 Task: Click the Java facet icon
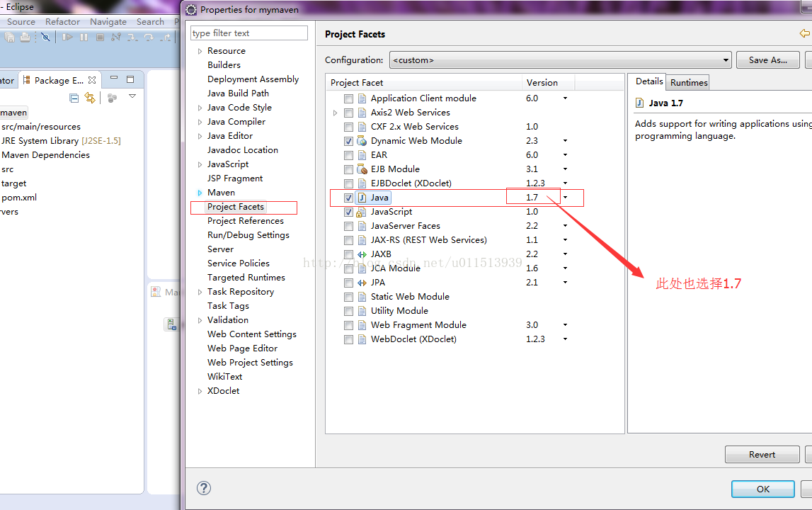(x=362, y=198)
